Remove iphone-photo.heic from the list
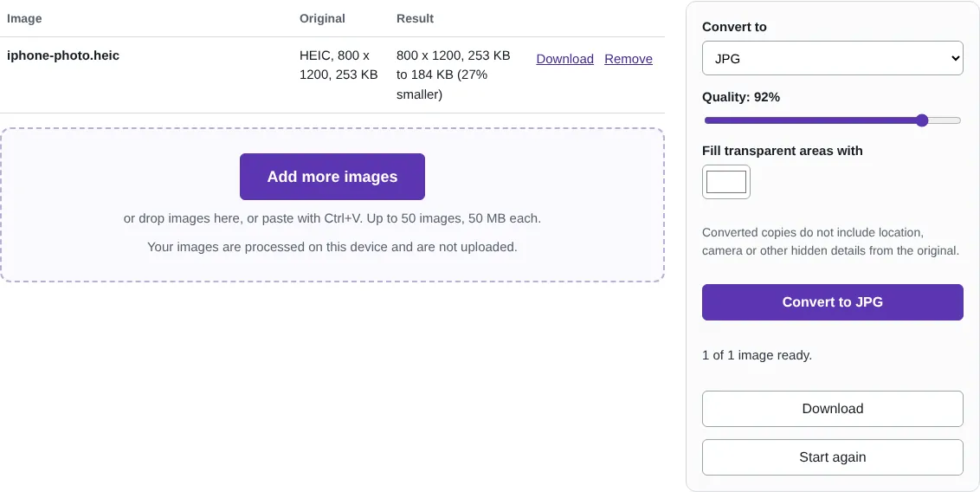Viewport: 980px width, 492px height. pyautogui.click(x=629, y=59)
